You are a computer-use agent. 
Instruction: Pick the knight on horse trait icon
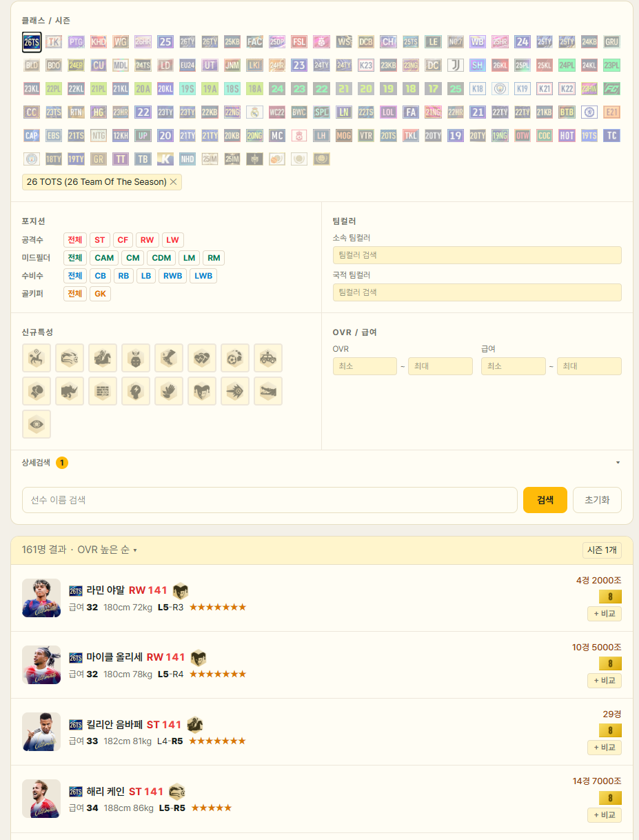click(103, 358)
